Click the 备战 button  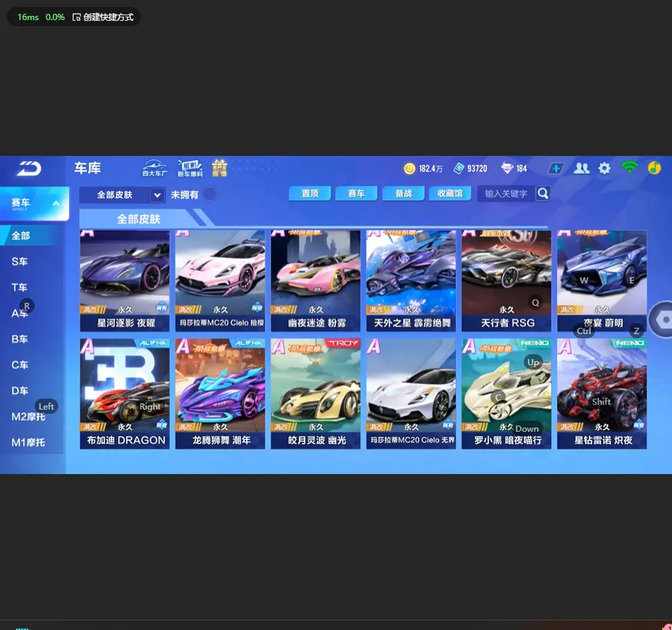(x=403, y=193)
